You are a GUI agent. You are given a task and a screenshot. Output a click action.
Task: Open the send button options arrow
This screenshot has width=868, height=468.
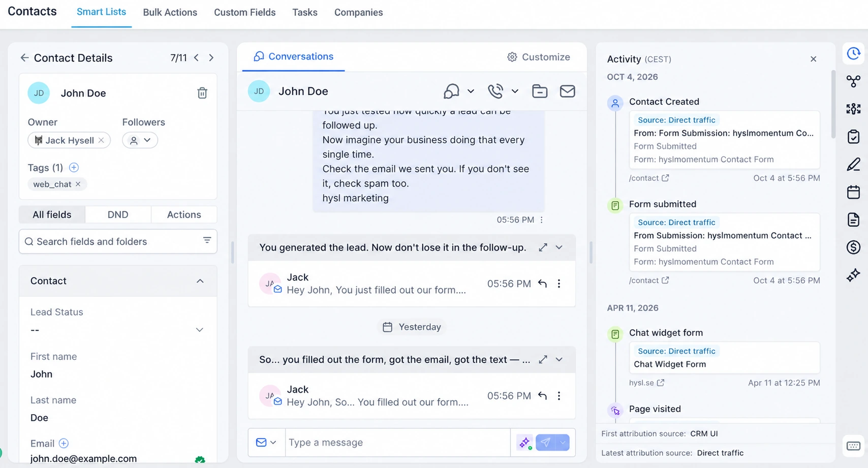click(563, 443)
